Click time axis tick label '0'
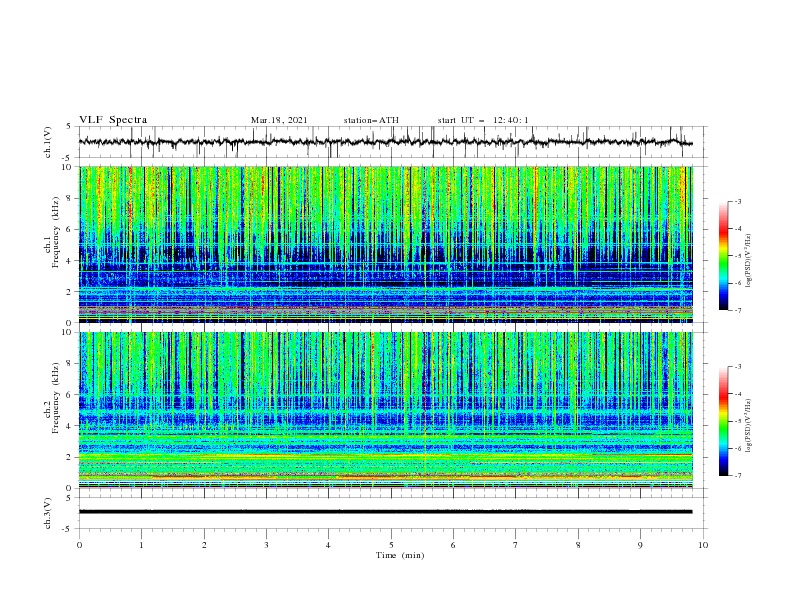 pyautogui.click(x=79, y=545)
